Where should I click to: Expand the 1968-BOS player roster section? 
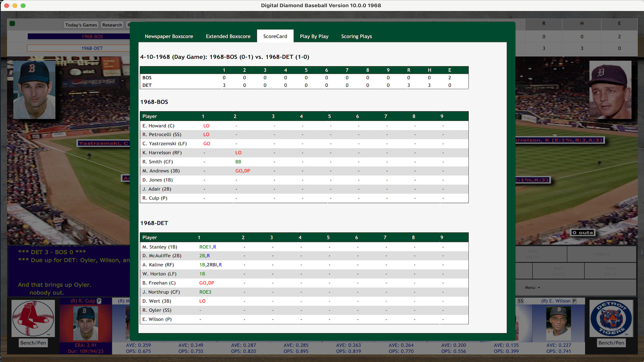[x=155, y=102]
